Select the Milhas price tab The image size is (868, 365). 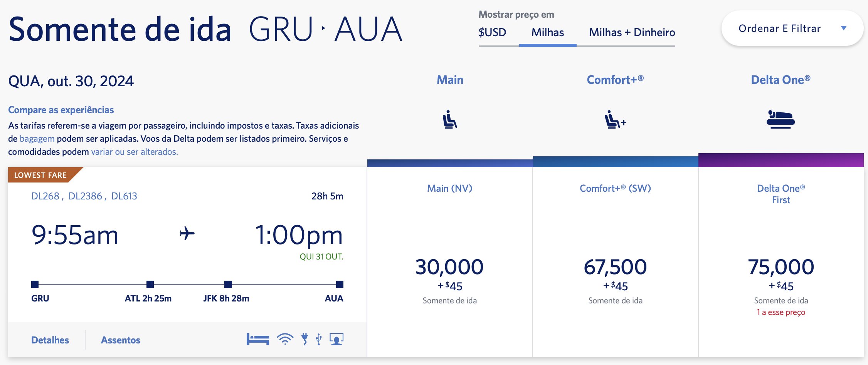[x=548, y=32]
